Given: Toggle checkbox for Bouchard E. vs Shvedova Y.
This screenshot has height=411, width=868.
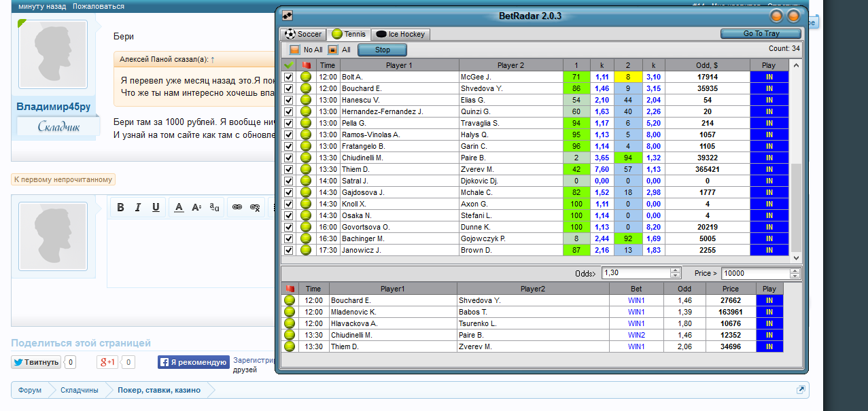Looking at the screenshot, I should coord(289,89).
